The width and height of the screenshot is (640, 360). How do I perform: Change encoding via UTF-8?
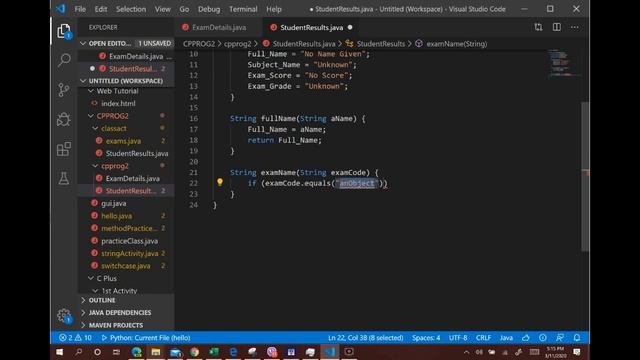tap(458, 338)
